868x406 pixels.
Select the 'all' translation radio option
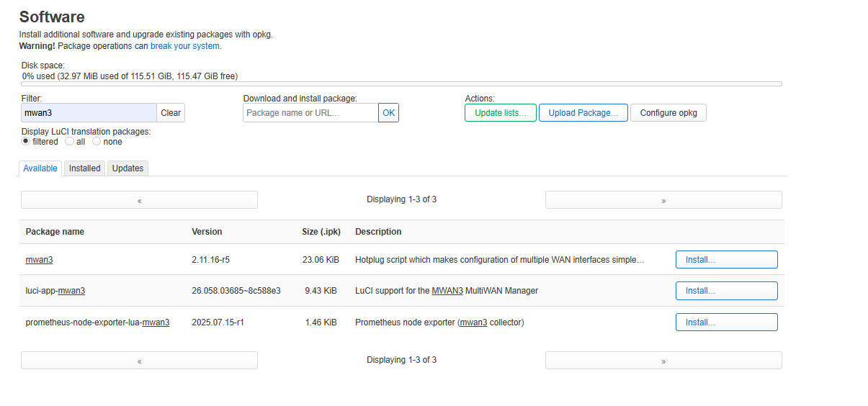pos(70,142)
